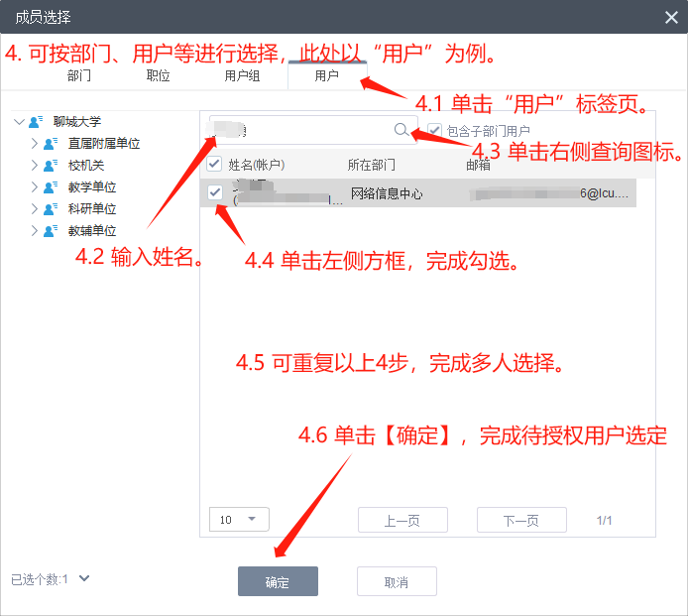Click the 取消 button
Image resolution: width=688 pixels, height=616 pixels.
click(397, 582)
